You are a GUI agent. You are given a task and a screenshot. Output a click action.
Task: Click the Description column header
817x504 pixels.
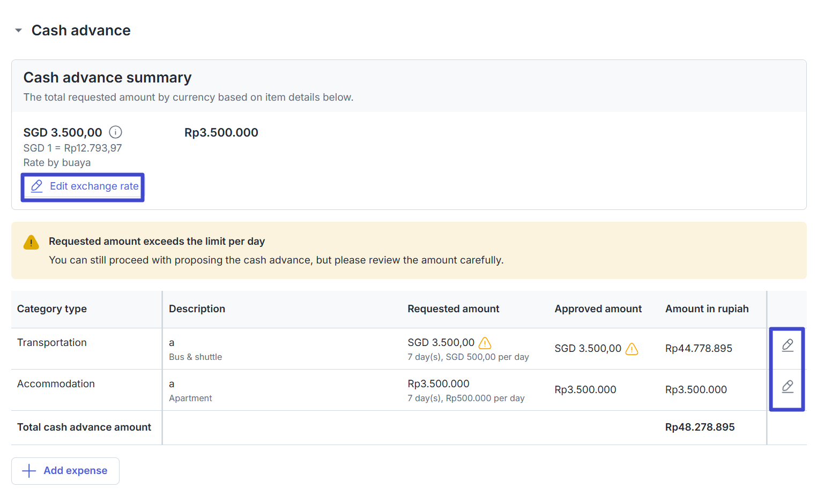pos(197,309)
